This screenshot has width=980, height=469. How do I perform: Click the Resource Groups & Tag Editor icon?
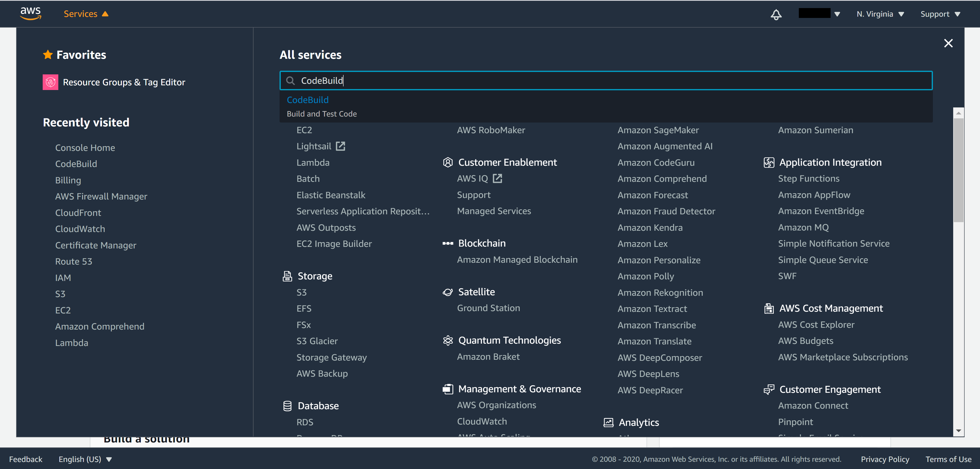pyautogui.click(x=50, y=82)
